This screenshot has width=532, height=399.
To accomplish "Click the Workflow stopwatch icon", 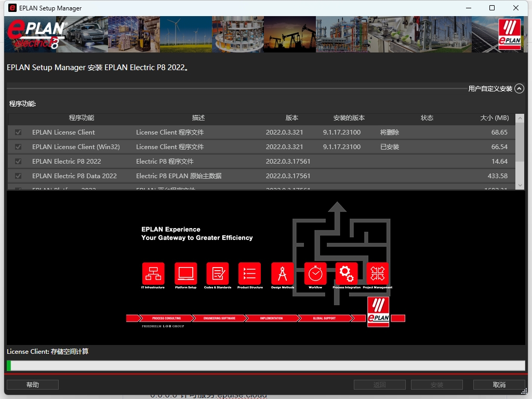I will coord(315,273).
